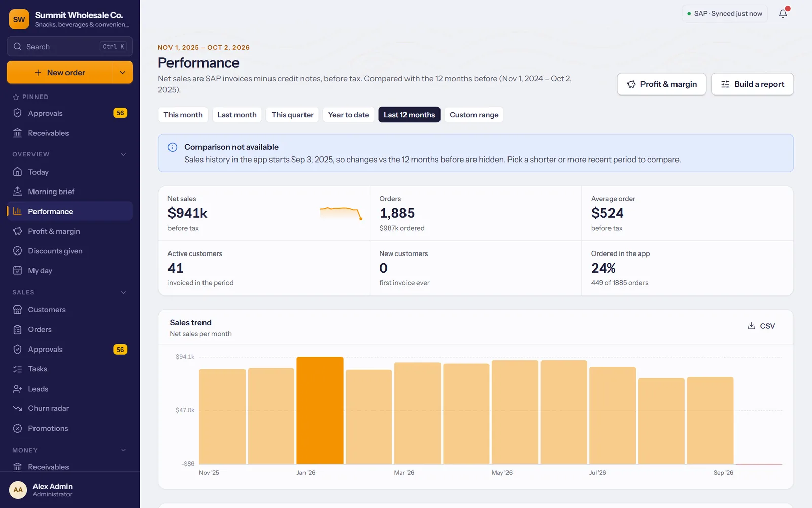Click Build a report button
812x508 pixels.
[x=752, y=84]
